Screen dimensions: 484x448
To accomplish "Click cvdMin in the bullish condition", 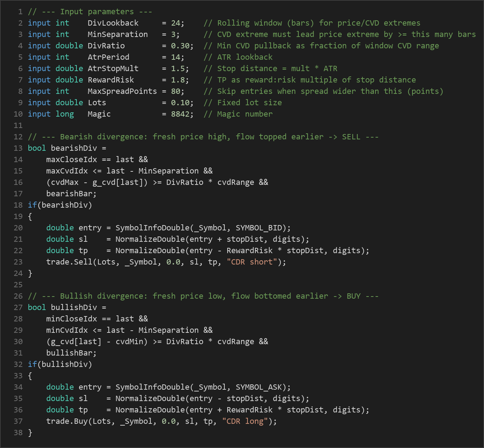I will [x=129, y=342].
